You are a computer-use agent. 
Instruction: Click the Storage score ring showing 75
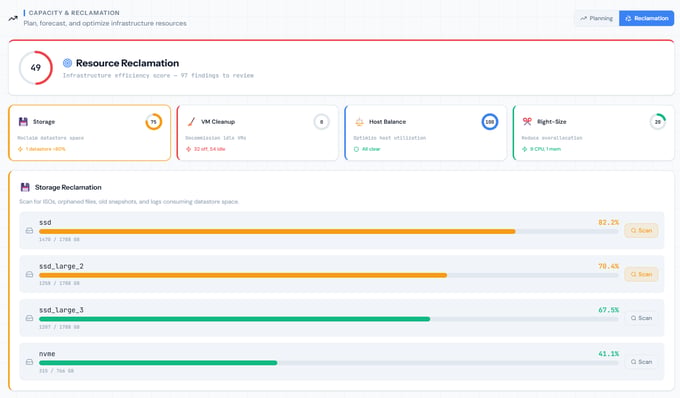tap(154, 122)
